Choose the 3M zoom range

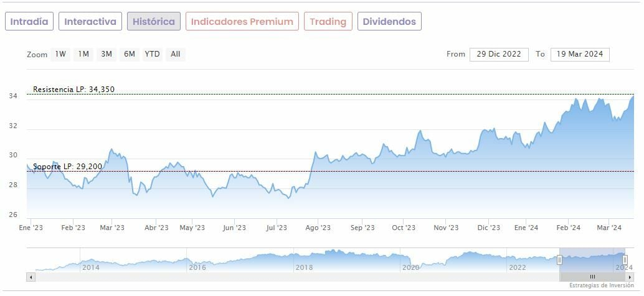(107, 54)
